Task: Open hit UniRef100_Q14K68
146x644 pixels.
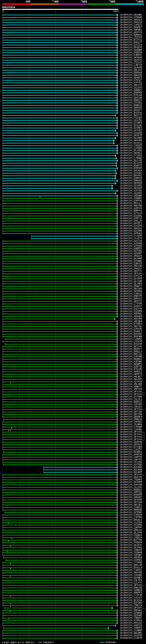Action: [x=131, y=67]
